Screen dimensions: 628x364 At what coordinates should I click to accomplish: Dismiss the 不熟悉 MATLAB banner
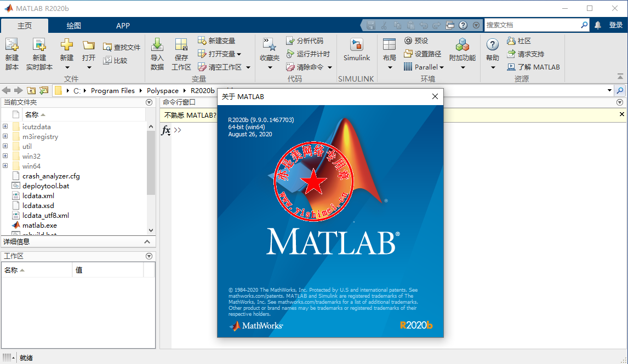click(x=621, y=114)
